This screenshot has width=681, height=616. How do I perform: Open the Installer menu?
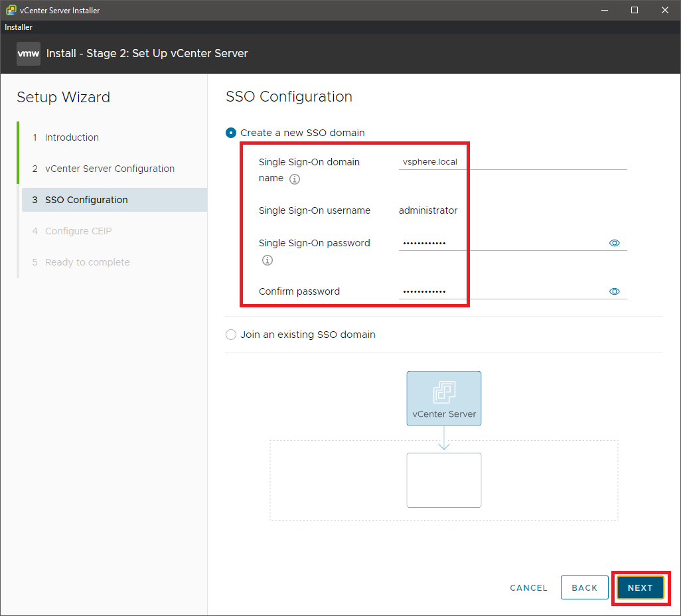19,27
